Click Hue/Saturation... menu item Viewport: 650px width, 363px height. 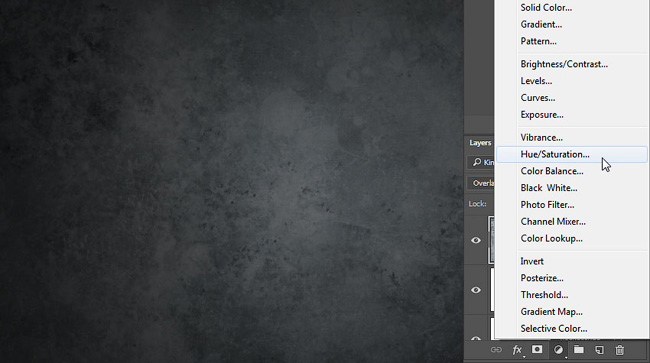click(x=572, y=155)
